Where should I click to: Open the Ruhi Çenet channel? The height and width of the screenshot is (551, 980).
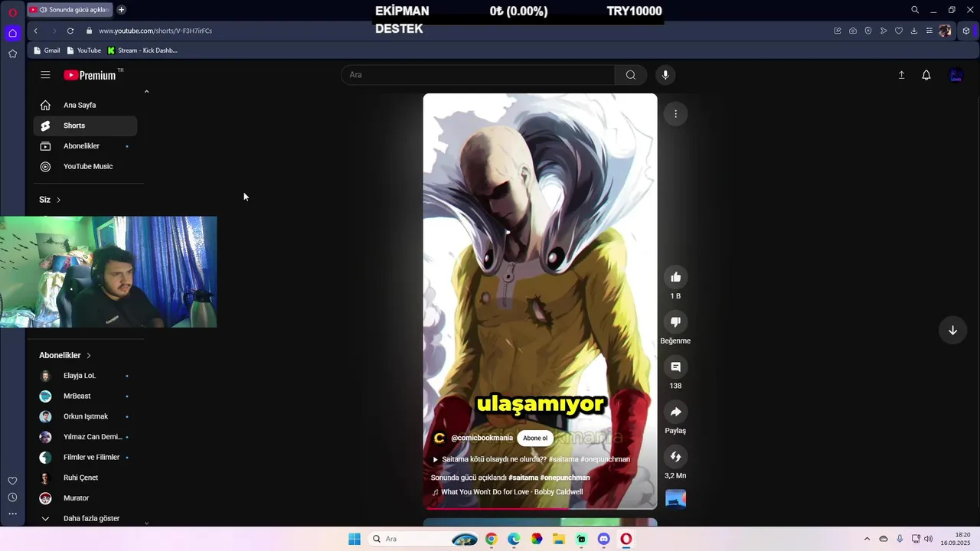point(85,478)
